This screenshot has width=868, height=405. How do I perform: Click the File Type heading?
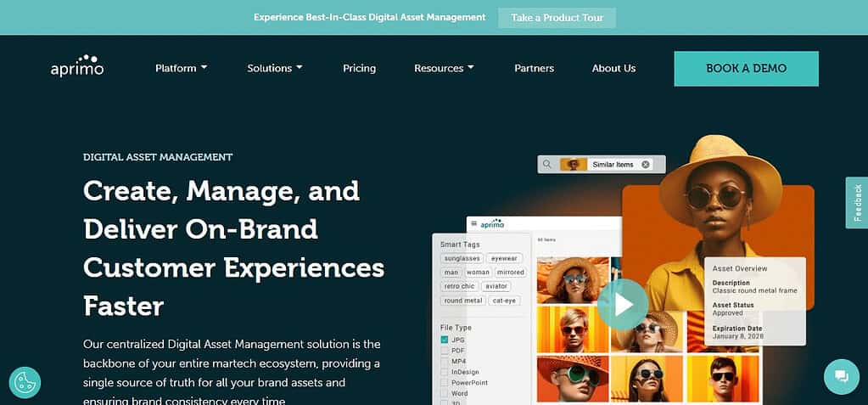456,328
